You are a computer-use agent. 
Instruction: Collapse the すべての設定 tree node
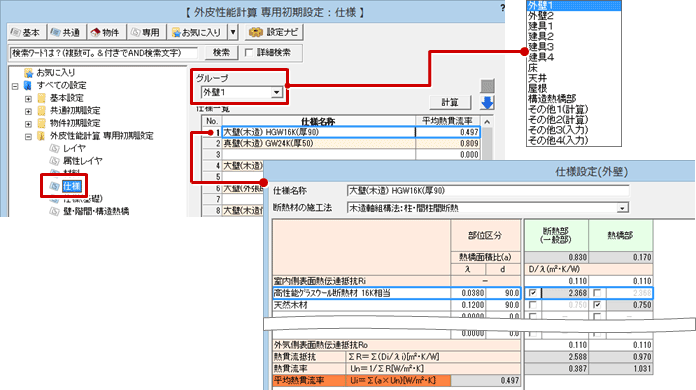(x=15, y=86)
